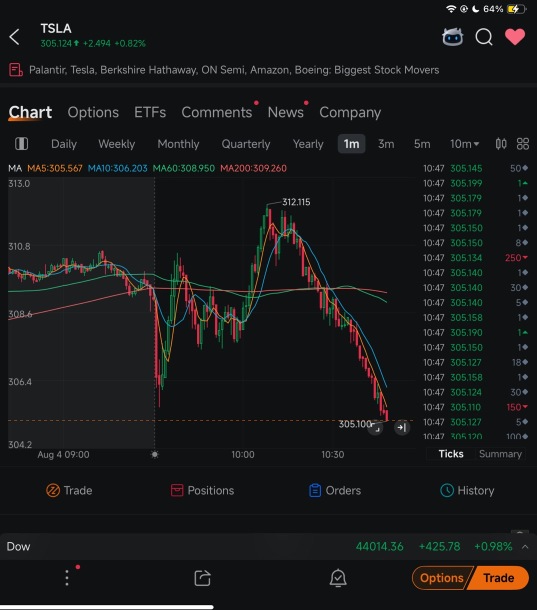Viewport: 537px width, 610px height.
Task: Select the Monthly timeframe
Action: 178,144
